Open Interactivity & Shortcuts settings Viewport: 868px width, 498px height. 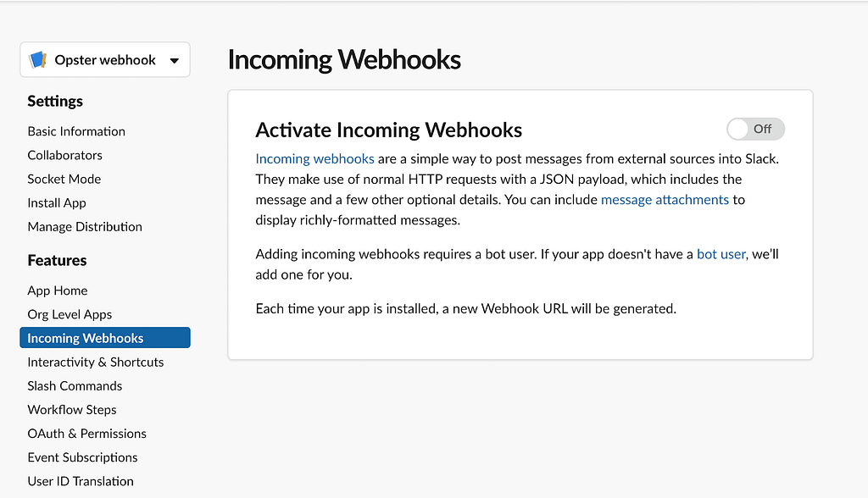click(96, 362)
